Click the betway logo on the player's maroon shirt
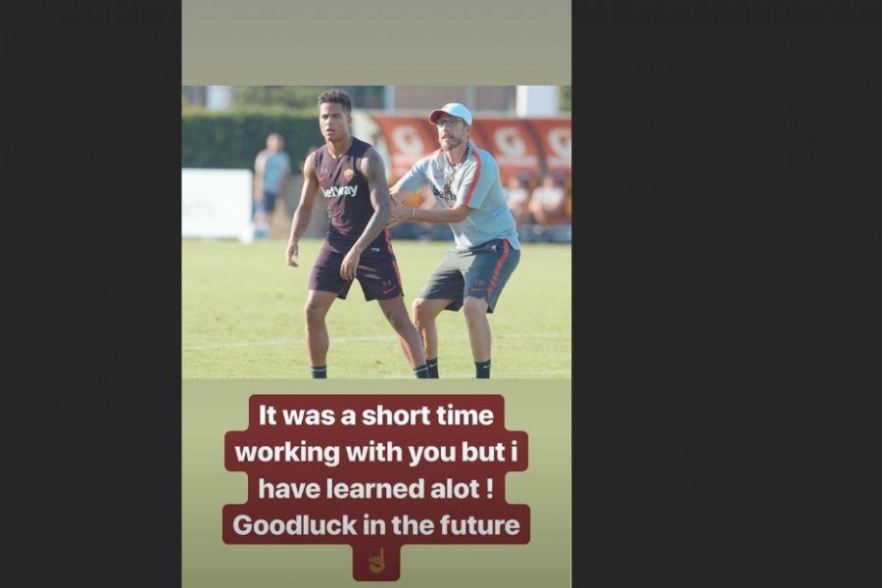Screen dimensions: 882x588 [x=340, y=191]
